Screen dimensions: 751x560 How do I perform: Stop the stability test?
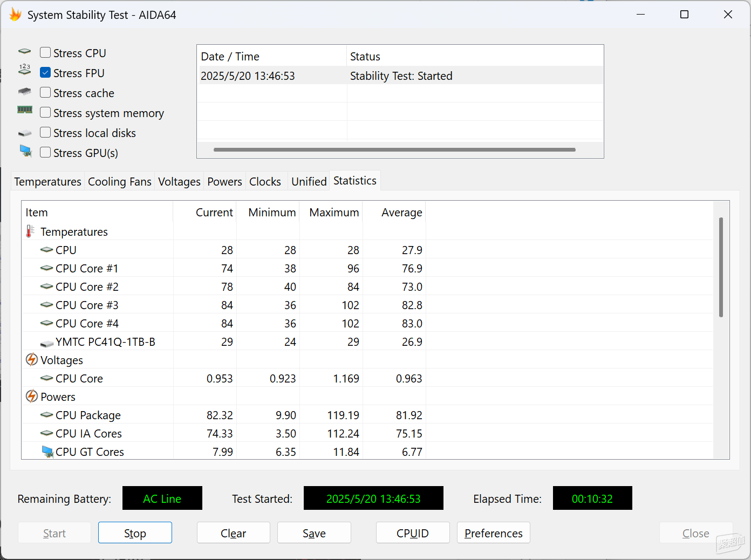(135, 533)
